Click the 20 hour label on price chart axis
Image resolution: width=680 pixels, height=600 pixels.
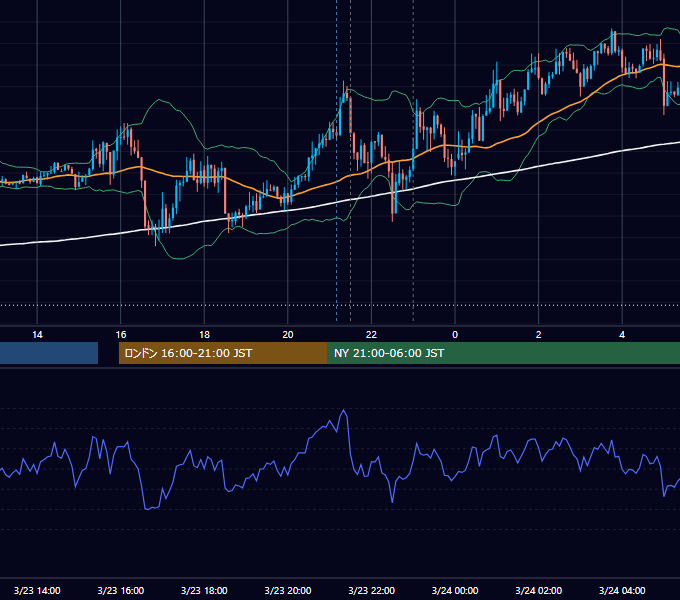tap(288, 335)
